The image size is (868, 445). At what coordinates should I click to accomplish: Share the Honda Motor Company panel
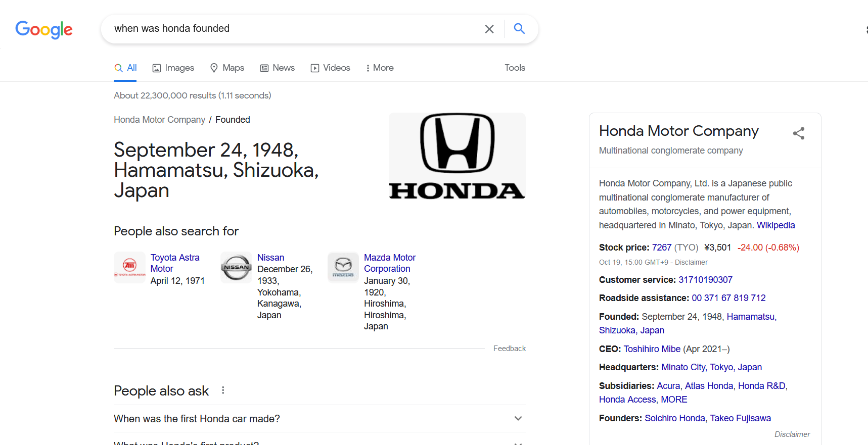coord(798,133)
